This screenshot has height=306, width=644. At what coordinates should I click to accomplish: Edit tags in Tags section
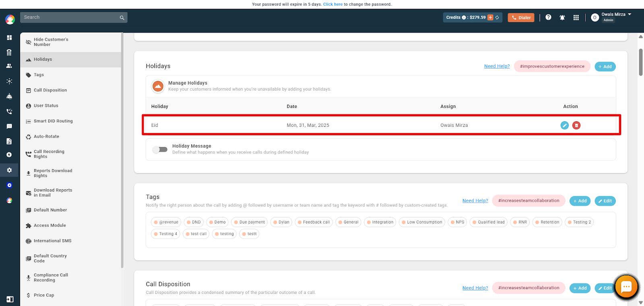(x=605, y=201)
